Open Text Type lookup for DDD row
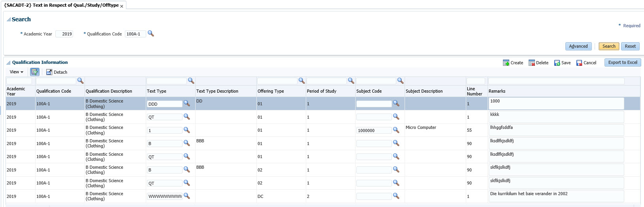 pos(186,103)
